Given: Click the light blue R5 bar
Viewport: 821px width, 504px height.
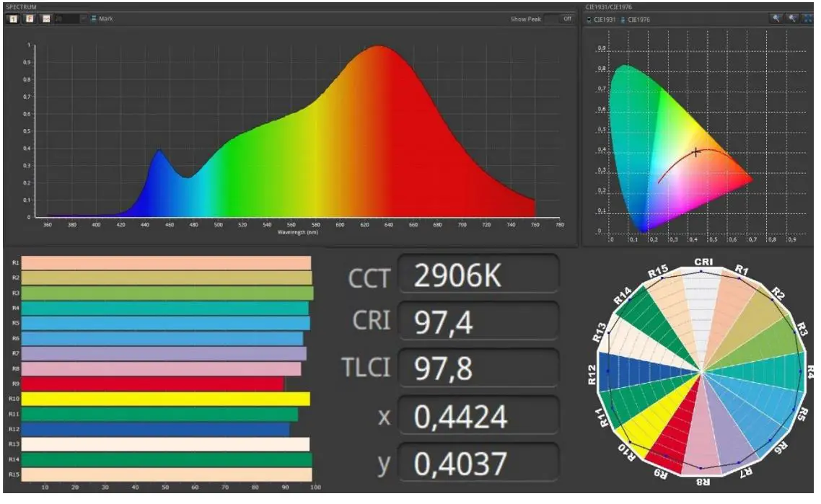Looking at the screenshot, I should pos(165,324).
